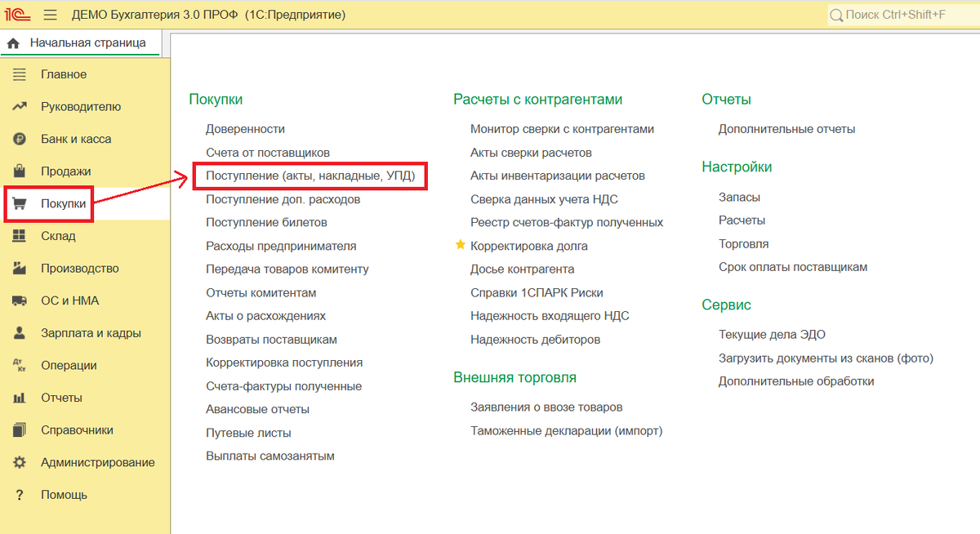Open the Главное section

pos(64,74)
